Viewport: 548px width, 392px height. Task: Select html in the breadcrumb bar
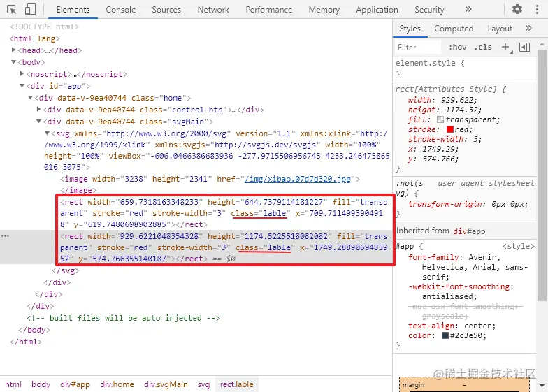coord(13,384)
